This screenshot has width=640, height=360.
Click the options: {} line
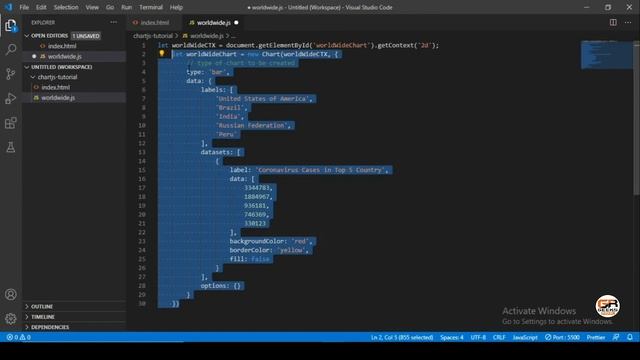point(221,286)
